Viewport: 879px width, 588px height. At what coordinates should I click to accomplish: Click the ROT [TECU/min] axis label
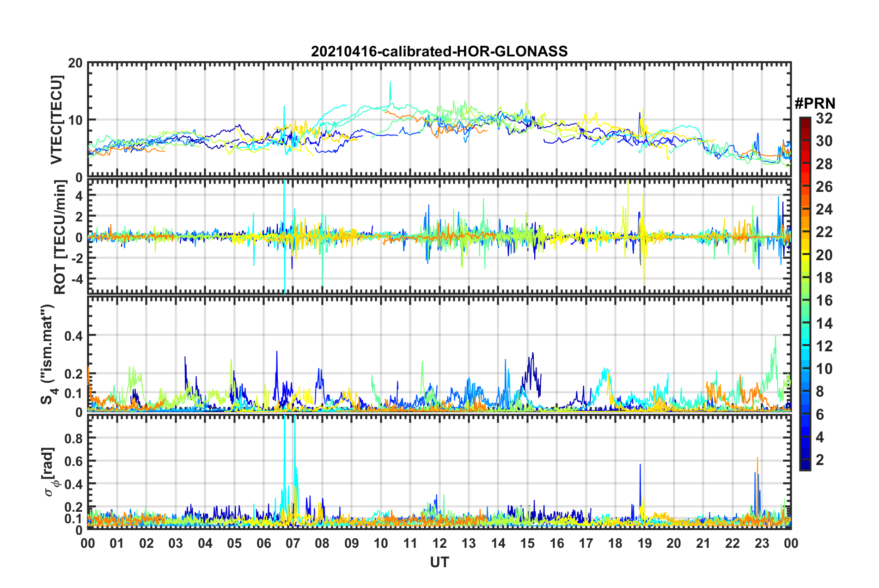point(60,237)
